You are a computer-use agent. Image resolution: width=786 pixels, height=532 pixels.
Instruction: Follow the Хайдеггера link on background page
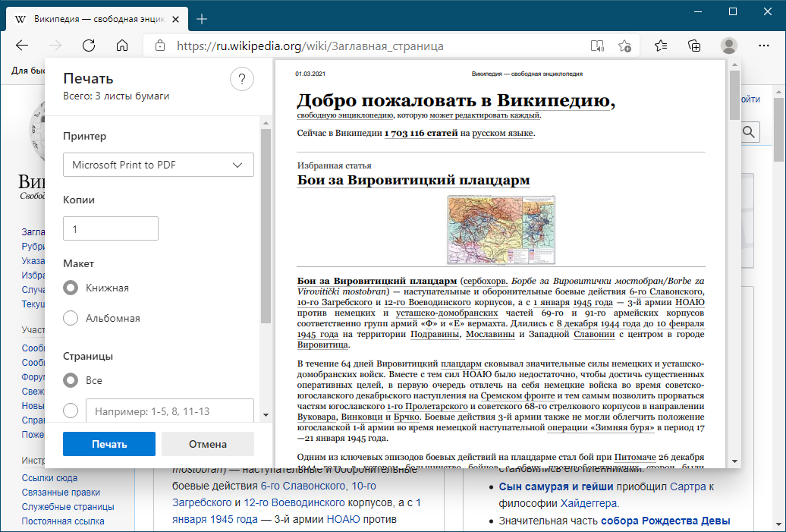click(x=589, y=503)
